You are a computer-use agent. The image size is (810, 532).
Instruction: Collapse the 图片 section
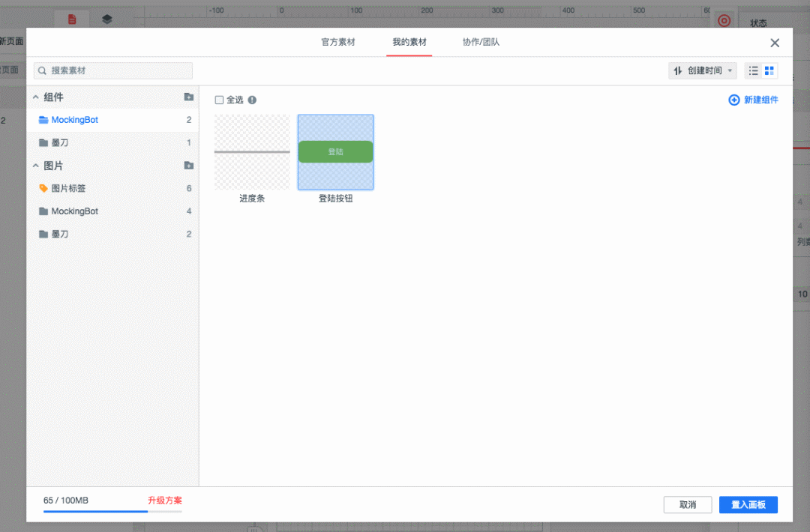36,166
